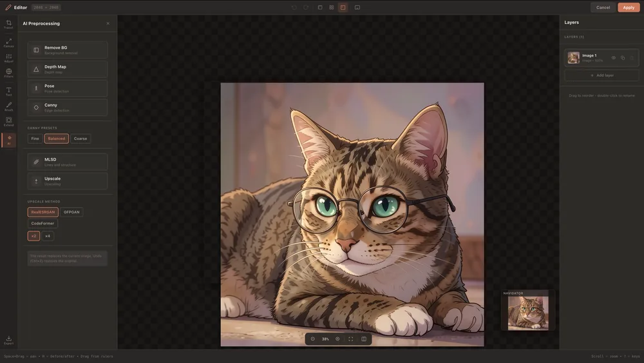Select the Fine Canny preset

35,139
